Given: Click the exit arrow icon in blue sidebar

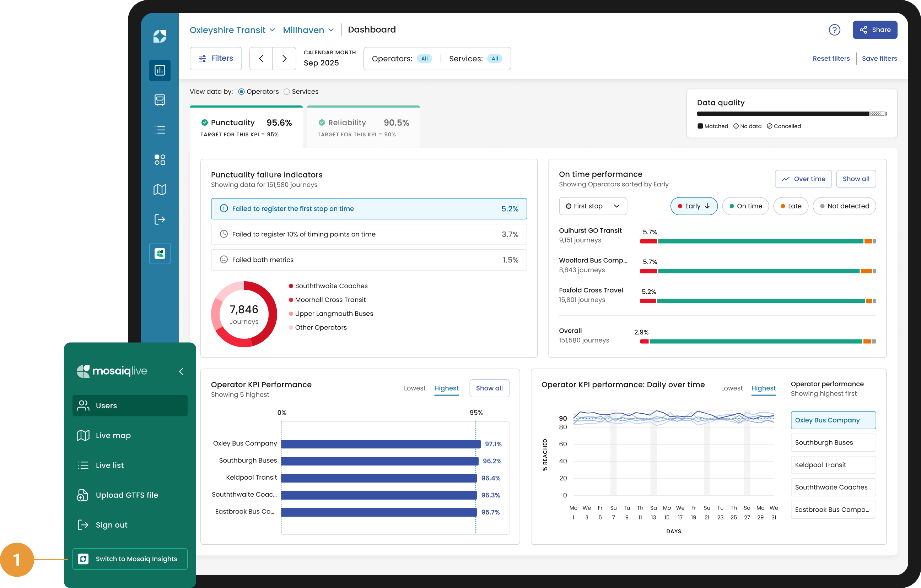Looking at the screenshot, I should (x=160, y=219).
